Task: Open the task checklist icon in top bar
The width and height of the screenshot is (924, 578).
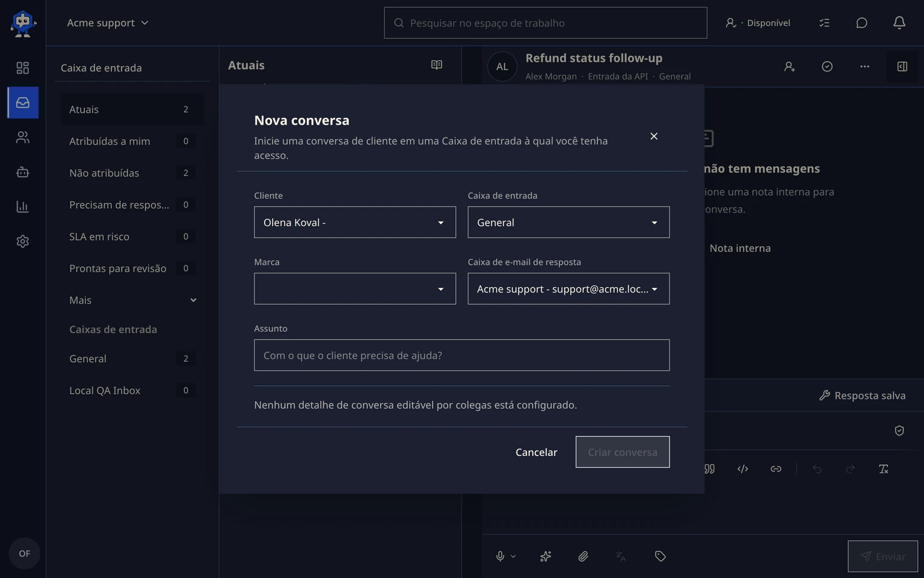Action: point(825,23)
